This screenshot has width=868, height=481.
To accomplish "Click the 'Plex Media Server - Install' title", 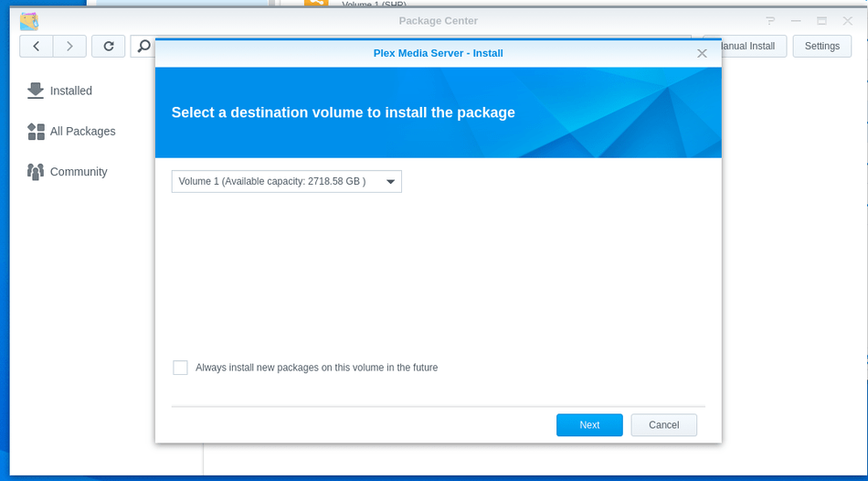I will point(439,53).
